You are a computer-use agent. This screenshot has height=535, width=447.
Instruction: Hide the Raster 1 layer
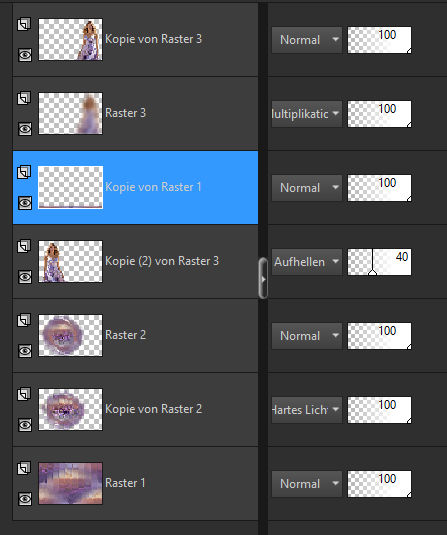click(x=25, y=499)
